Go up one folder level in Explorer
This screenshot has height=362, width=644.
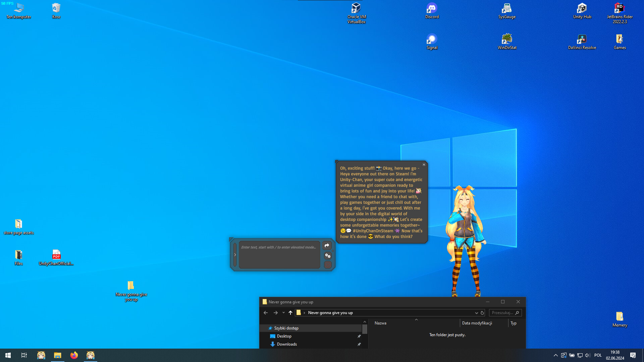pyautogui.click(x=290, y=313)
